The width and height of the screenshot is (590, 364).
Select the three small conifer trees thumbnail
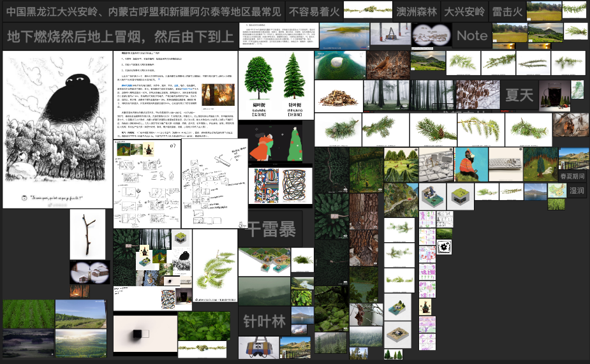tap(394, 354)
